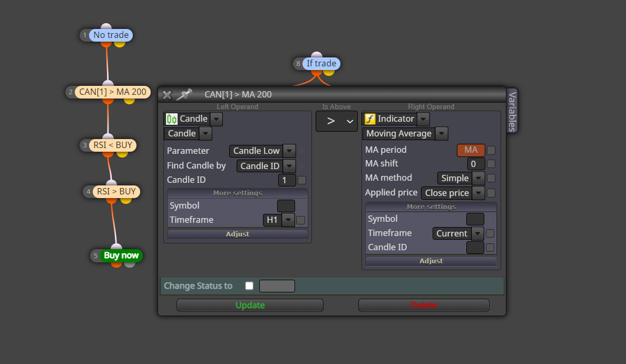Toggle the checkbox next to MA method

pos(491,178)
